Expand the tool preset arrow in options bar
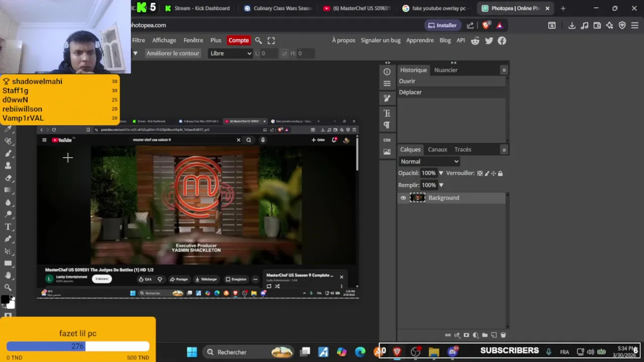The height and width of the screenshot is (362, 644). tap(135, 53)
